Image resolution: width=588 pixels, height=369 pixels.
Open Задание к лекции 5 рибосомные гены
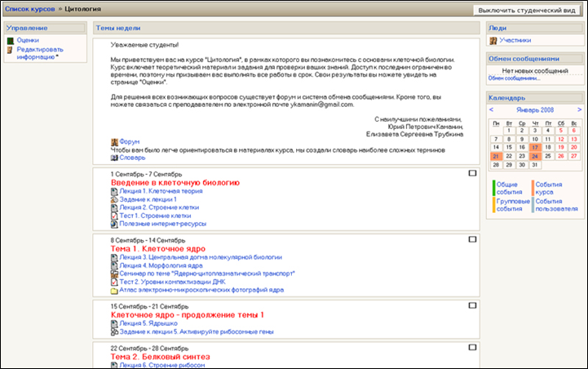click(x=197, y=331)
